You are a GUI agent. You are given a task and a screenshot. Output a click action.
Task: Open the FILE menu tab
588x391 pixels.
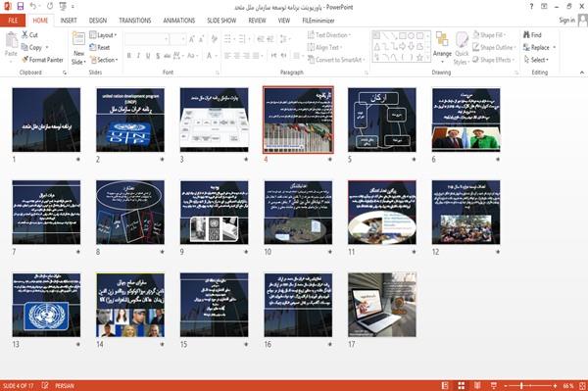pos(13,21)
